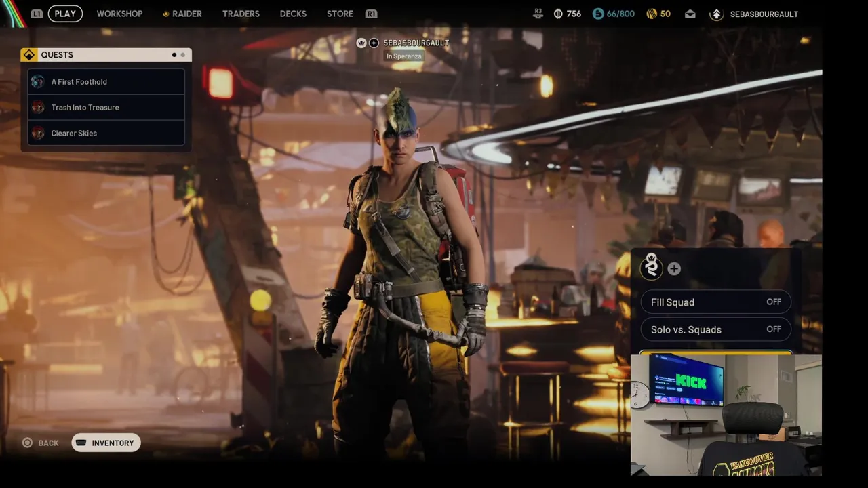Click the L1 previous-tab icon
This screenshot has width=868, height=488.
coord(37,14)
